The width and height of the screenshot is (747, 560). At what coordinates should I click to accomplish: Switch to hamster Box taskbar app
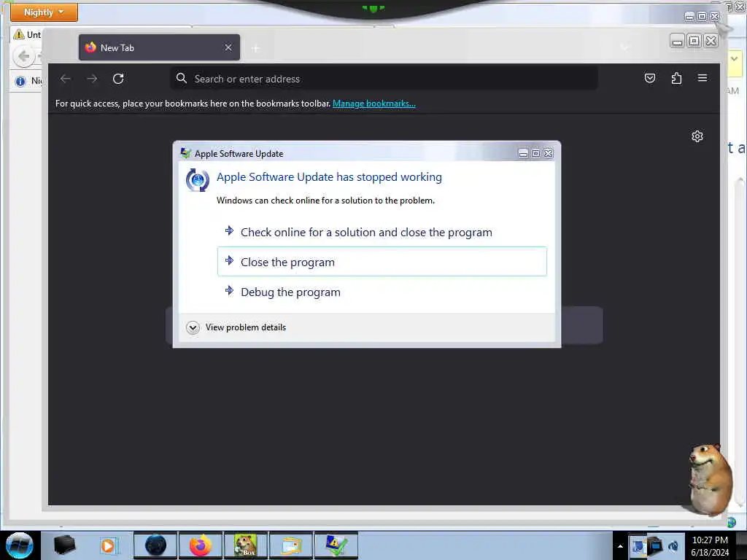click(x=246, y=545)
